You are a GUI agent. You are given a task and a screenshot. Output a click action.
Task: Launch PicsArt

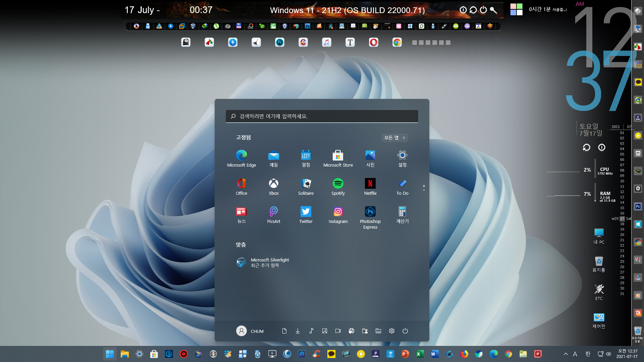pyautogui.click(x=274, y=215)
